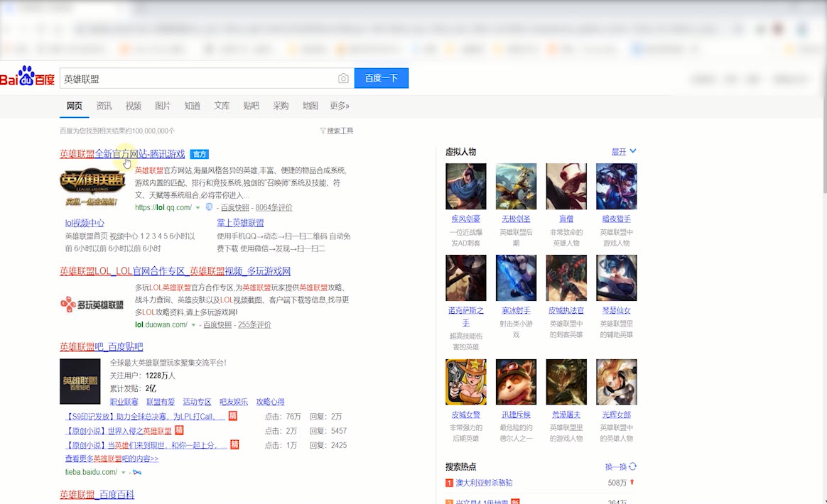Switch to the 视频 tab
This screenshot has width=827, height=504.
134,106
